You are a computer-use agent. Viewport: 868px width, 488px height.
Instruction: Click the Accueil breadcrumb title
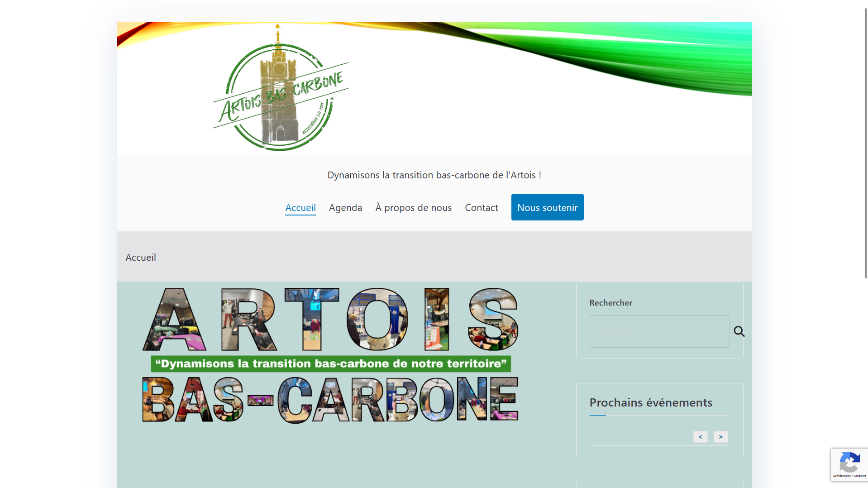pos(141,257)
